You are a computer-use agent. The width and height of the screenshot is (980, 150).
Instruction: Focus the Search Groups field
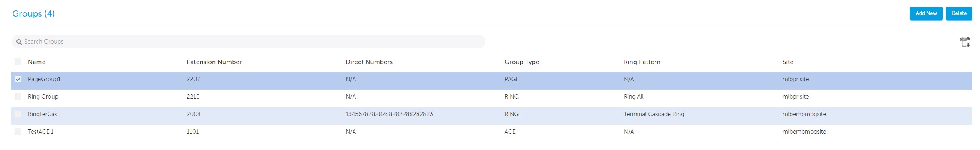[248, 42]
